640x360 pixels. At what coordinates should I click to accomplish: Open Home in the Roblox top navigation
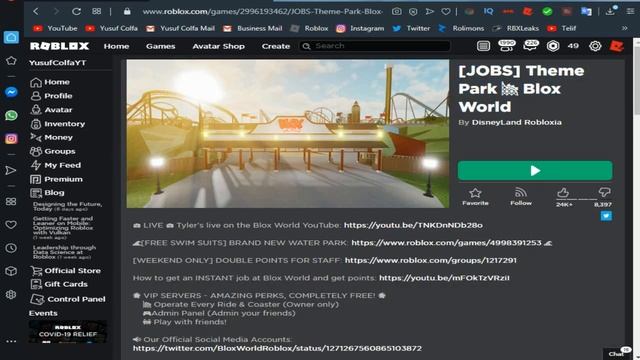coord(116,46)
